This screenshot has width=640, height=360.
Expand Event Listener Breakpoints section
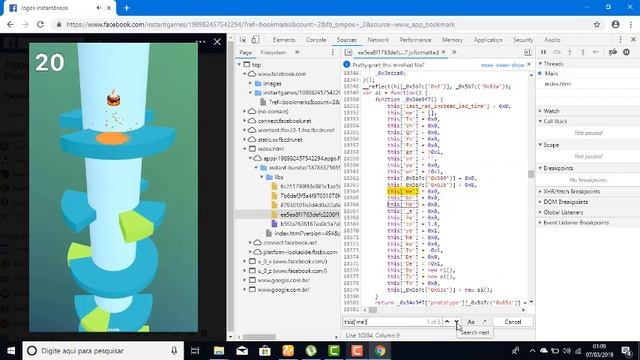(540, 223)
